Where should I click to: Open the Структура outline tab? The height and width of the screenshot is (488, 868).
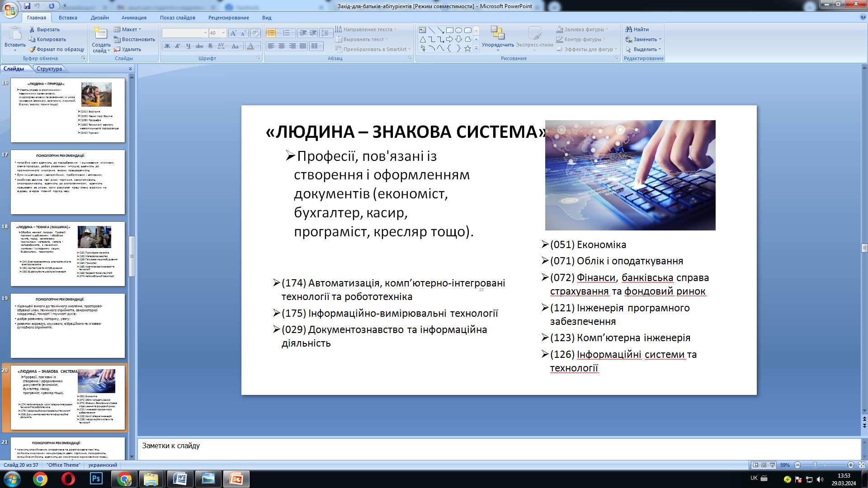[49, 69]
